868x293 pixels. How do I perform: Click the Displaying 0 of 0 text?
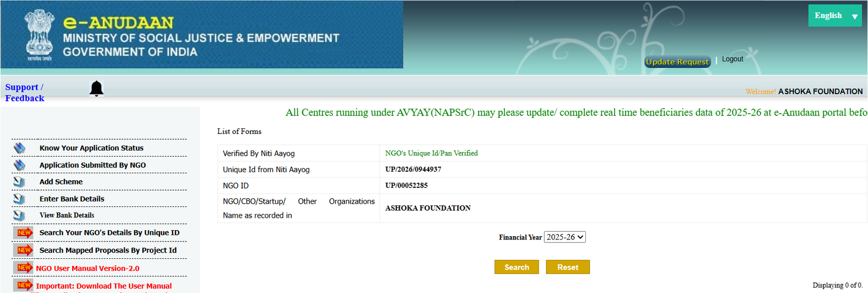pyautogui.click(x=838, y=285)
